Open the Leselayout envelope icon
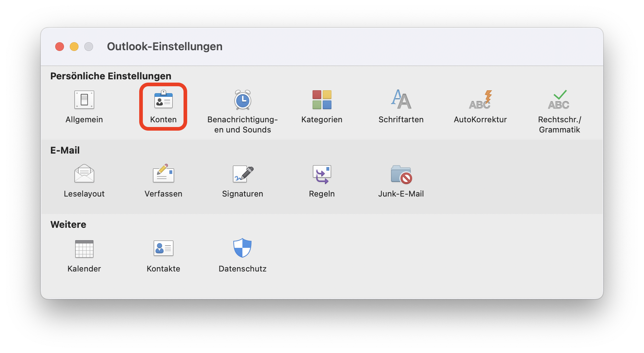 point(84,174)
